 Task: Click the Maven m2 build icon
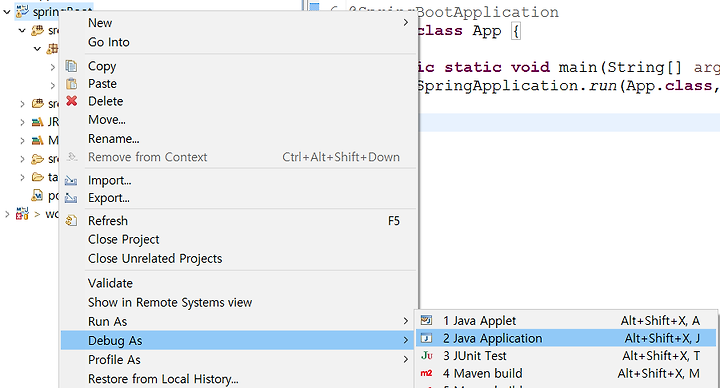[427, 373]
